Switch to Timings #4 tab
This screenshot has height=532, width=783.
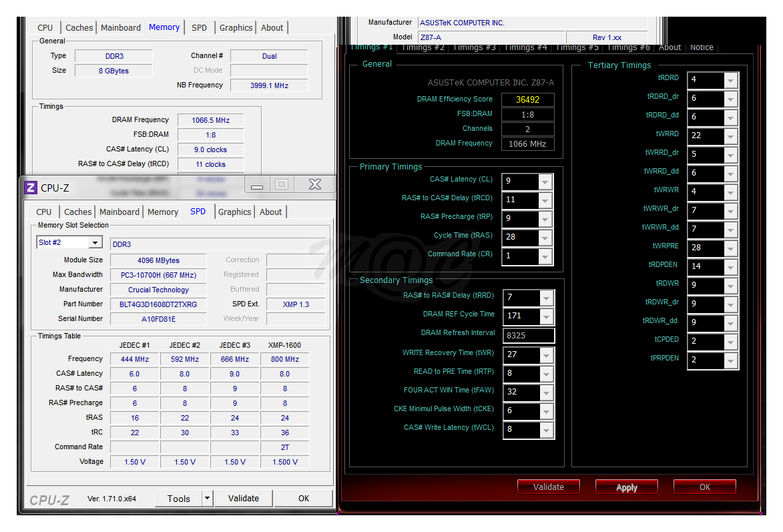[526, 47]
